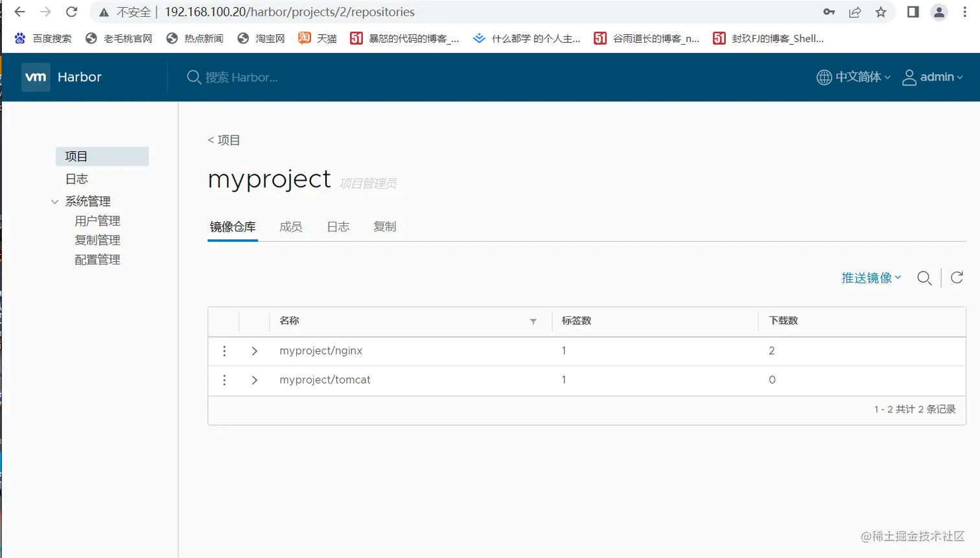Open 配置管理 in the sidebar

(98, 260)
